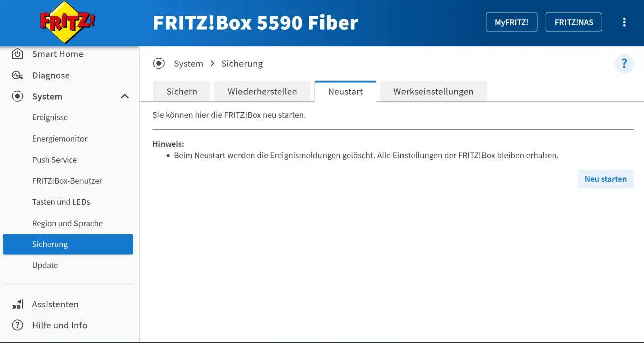The height and width of the screenshot is (343, 644).
Task: Open Ereignisse under System
Action: [x=50, y=117]
